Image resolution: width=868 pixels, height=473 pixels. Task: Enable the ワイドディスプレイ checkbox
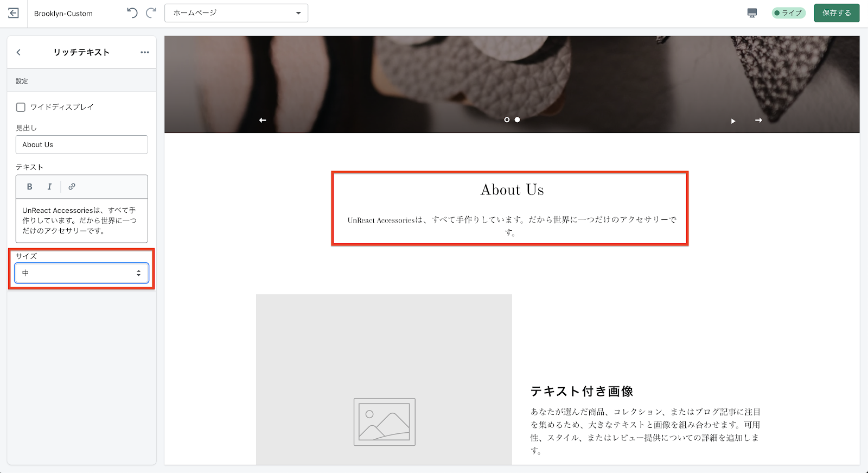pyautogui.click(x=21, y=107)
